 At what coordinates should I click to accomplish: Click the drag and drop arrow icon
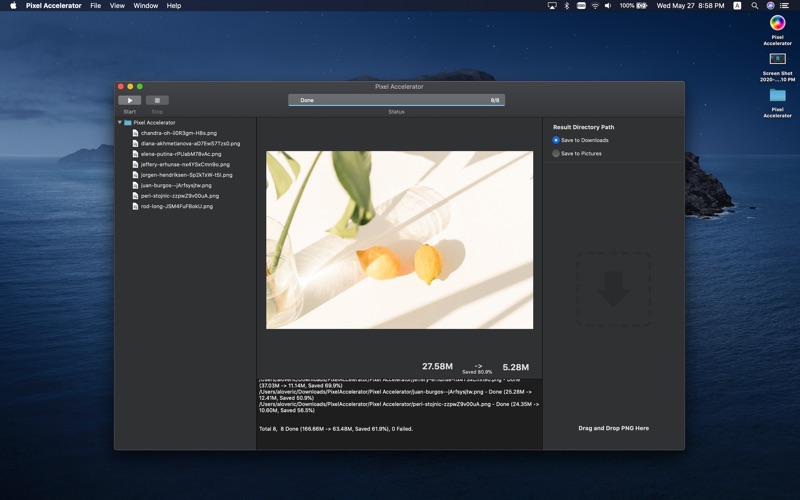[x=613, y=289]
